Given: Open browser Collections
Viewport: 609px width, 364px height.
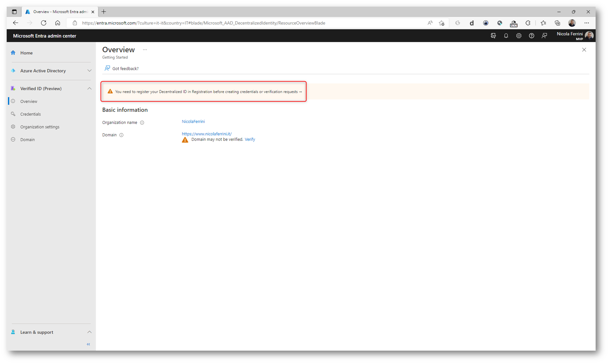Looking at the screenshot, I should pyautogui.click(x=557, y=23).
